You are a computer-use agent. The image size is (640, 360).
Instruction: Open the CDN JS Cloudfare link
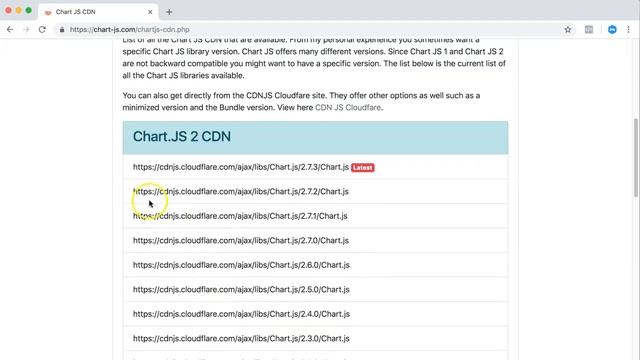coord(348,108)
